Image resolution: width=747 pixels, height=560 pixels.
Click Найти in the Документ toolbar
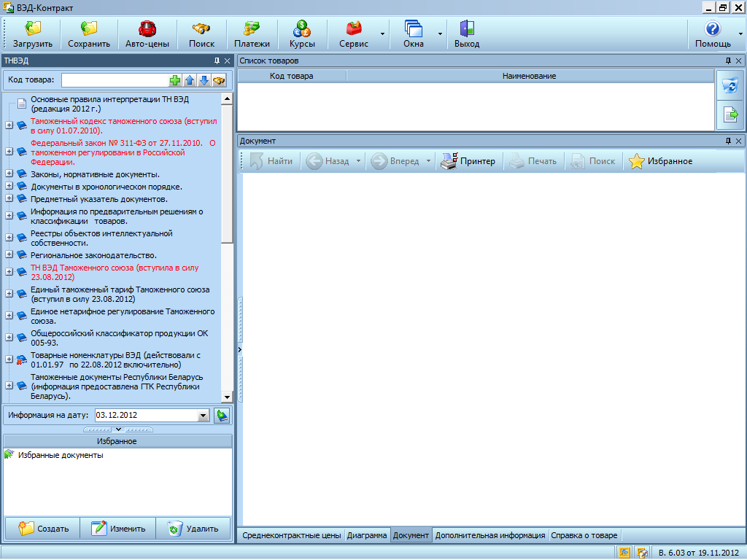click(271, 161)
